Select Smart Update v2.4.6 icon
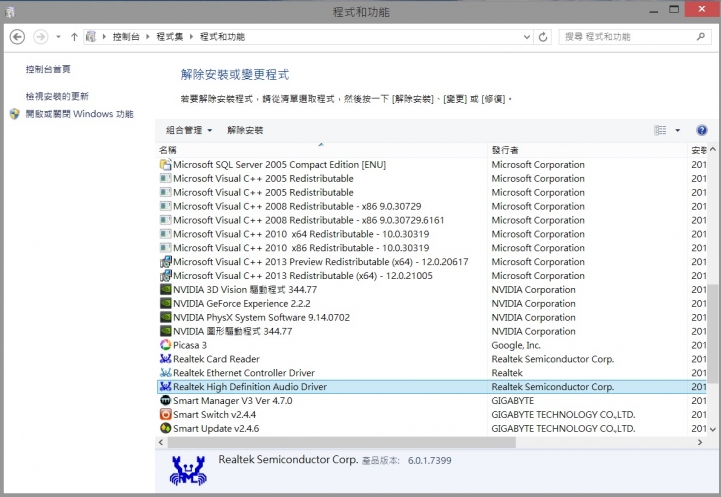 pos(166,428)
